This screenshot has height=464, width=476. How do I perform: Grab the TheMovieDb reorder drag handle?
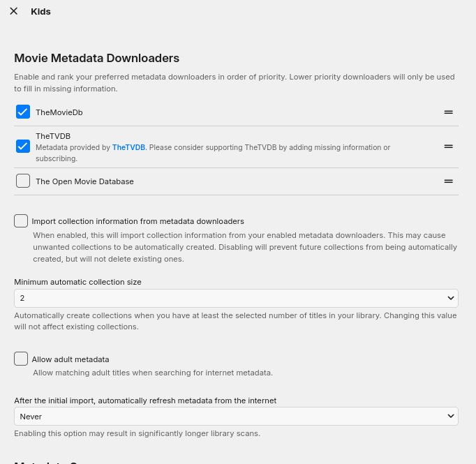click(449, 112)
